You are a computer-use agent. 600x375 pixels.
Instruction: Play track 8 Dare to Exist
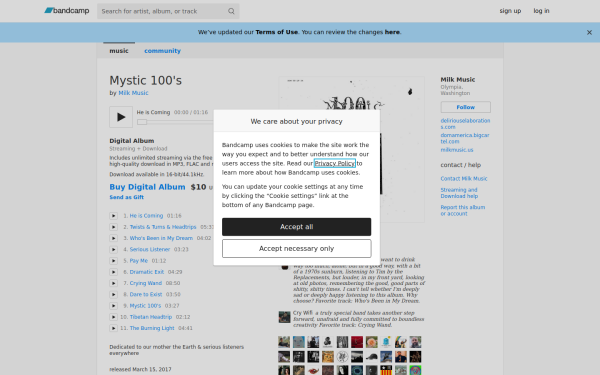[113, 294]
